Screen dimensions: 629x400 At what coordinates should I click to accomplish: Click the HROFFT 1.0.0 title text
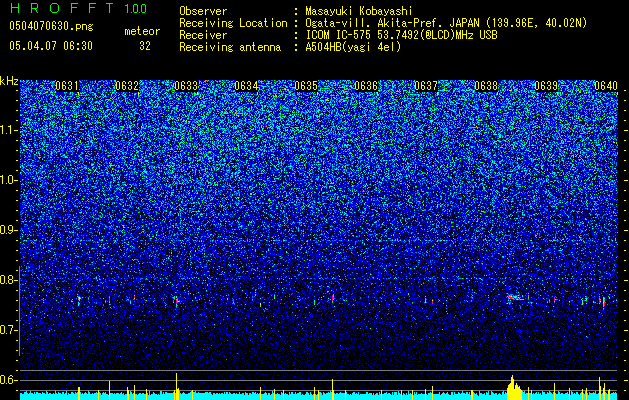click(78, 8)
